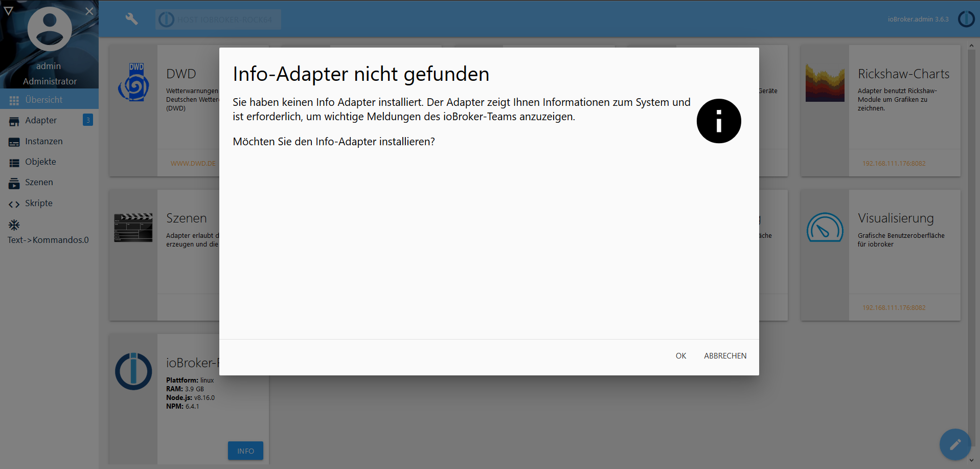Click the Szenen clapperboard icon card
980x469 pixels.
coord(133,228)
